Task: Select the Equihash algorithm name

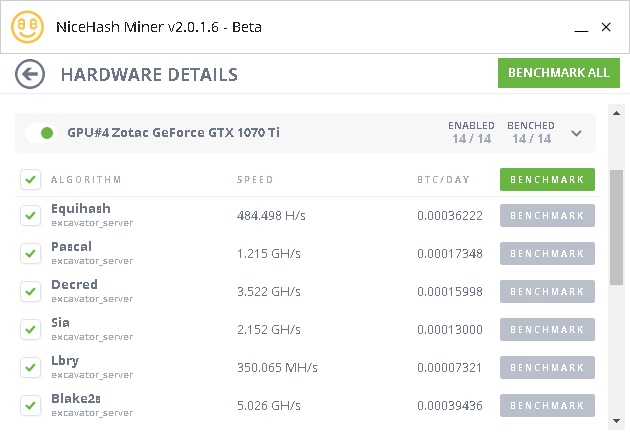Action: coord(81,209)
